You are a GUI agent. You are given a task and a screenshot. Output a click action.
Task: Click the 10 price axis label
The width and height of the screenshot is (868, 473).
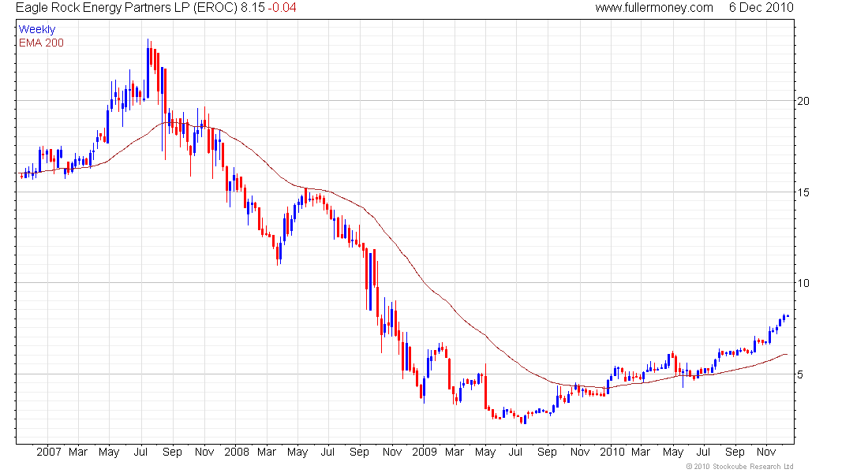pos(803,283)
